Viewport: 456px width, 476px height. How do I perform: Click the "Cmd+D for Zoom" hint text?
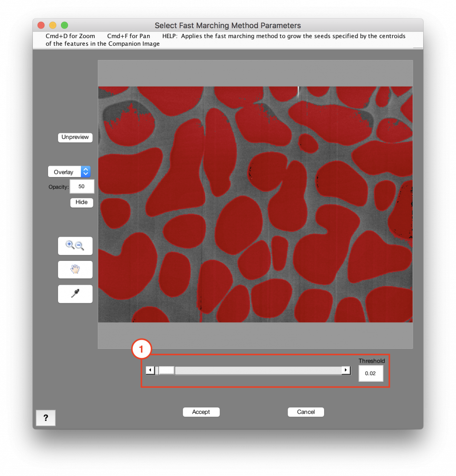[x=70, y=36]
